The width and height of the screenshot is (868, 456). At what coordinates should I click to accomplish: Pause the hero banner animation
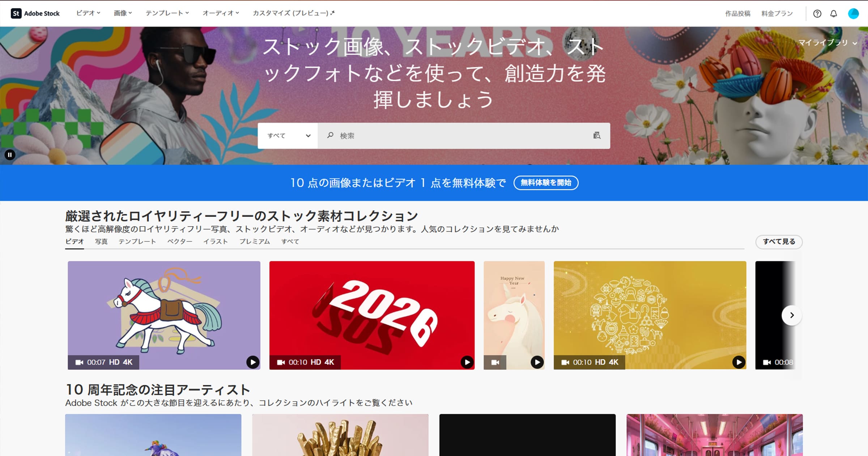(x=10, y=155)
